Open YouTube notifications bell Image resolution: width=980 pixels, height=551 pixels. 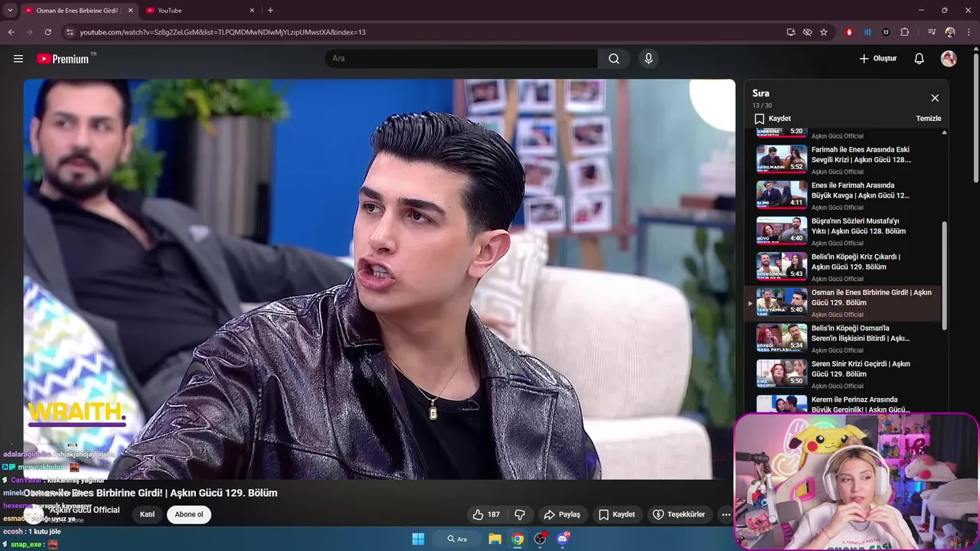tap(920, 59)
